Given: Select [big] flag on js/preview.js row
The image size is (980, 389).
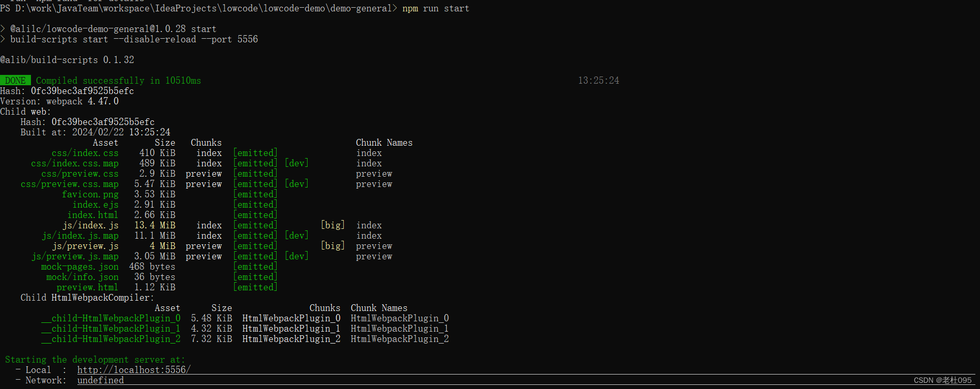Looking at the screenshot, I should point(332,246).
